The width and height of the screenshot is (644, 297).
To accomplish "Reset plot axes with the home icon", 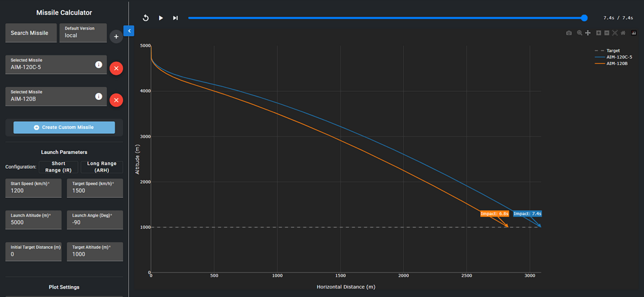I will point(623,33).
